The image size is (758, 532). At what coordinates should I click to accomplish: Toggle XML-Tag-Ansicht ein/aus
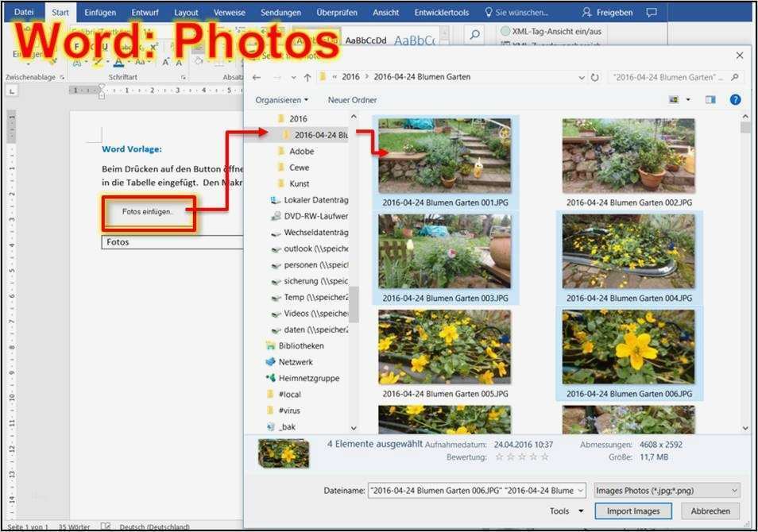pos(551,32)
